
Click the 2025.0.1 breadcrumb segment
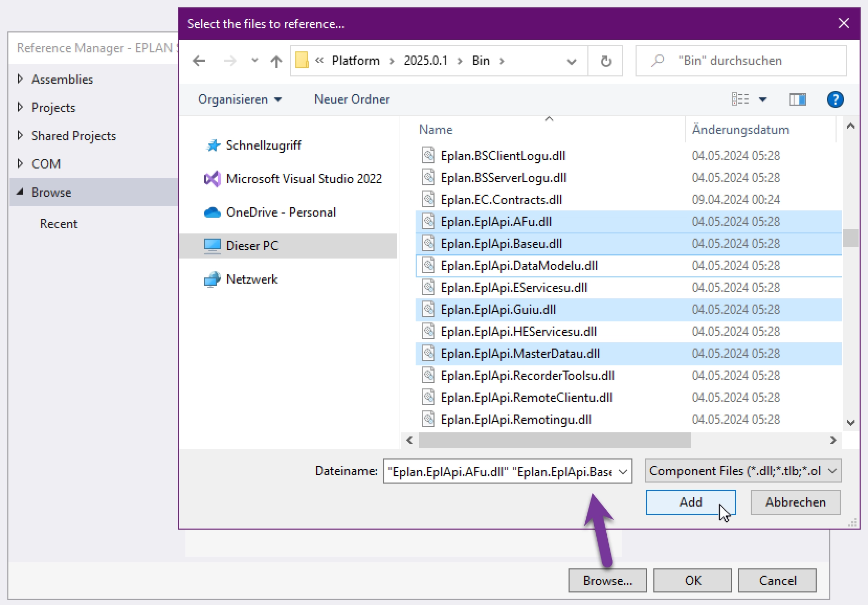pos(426,61)
